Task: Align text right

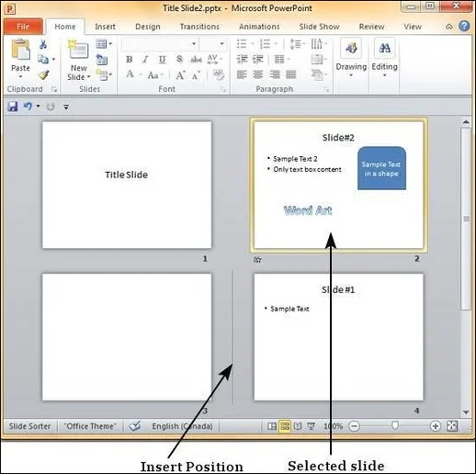Action: 275,74
